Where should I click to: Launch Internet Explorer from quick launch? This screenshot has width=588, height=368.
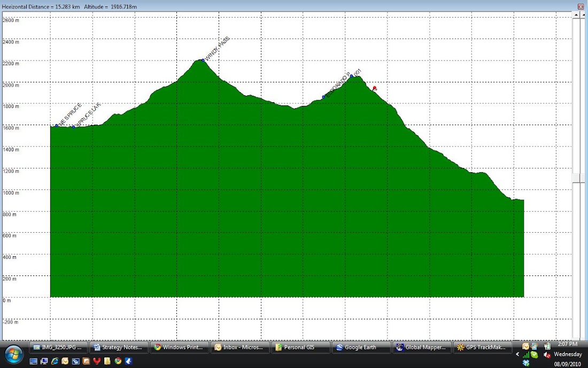pos(55,361)
